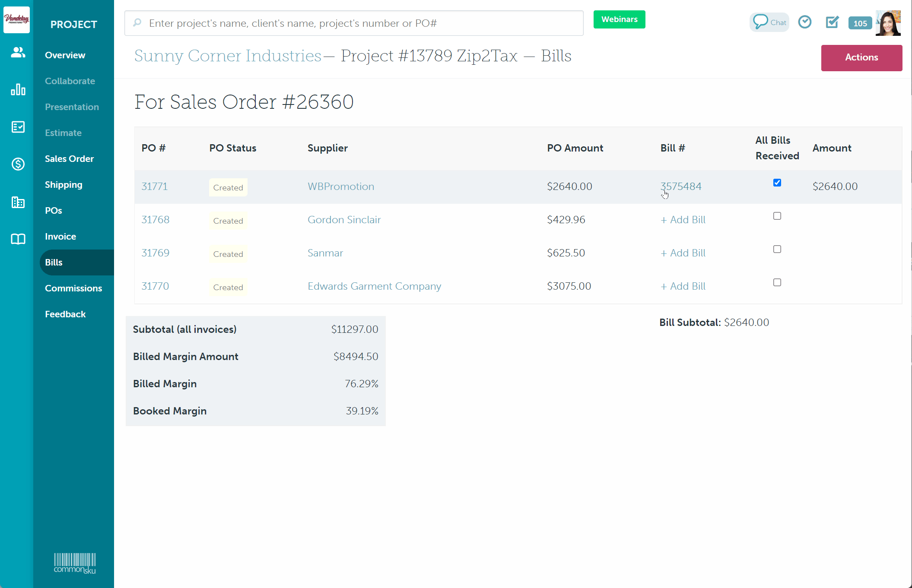Image resolution: width=912 pixels, height=588 pixels.
Task: Open Chat from the top bar
Action: click(x=769, y=22)
